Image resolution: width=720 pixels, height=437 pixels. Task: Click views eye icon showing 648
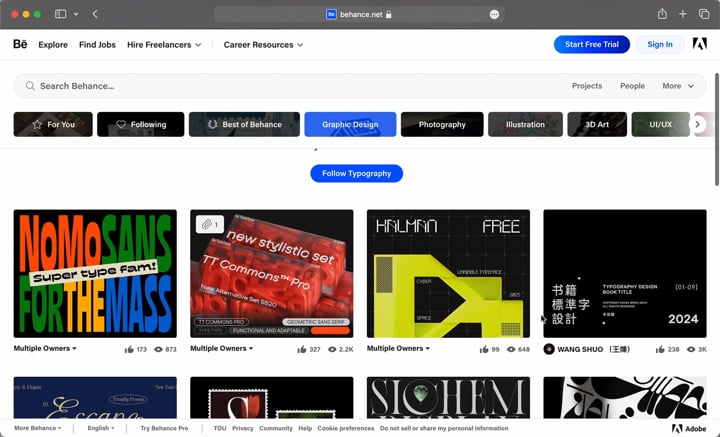511,349
